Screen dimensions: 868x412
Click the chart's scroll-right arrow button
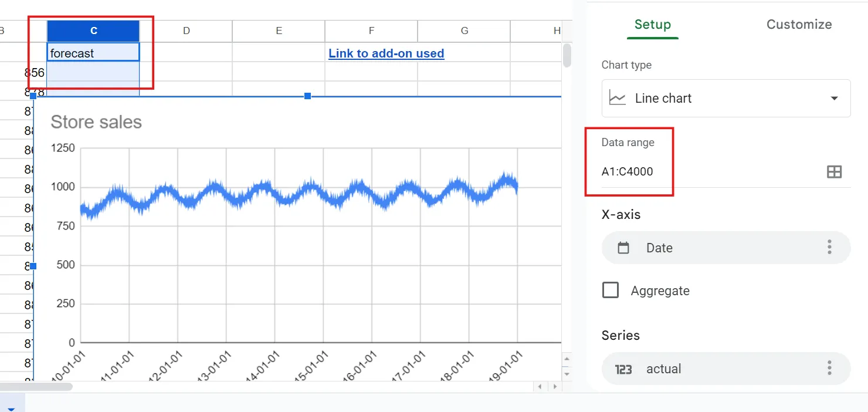tap(554, 386)
